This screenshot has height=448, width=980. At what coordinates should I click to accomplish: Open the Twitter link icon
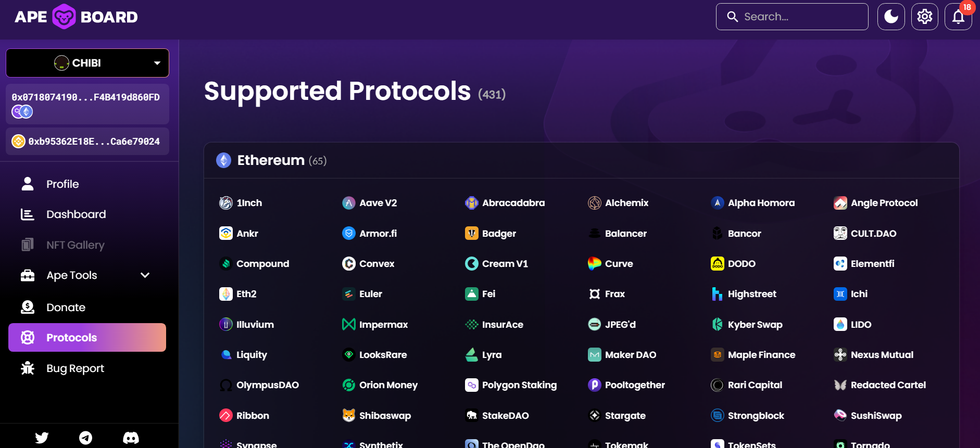[x=42, y=438]
